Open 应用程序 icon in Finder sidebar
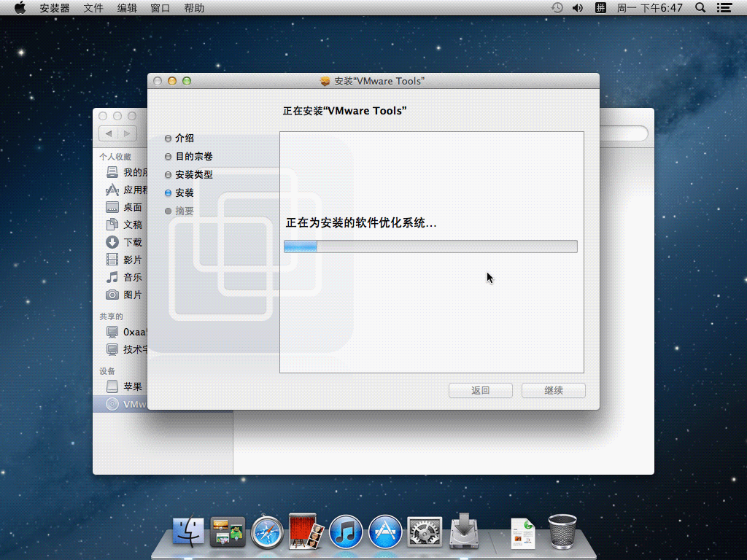Screen dimensions: 747x560 pos(112,190)
